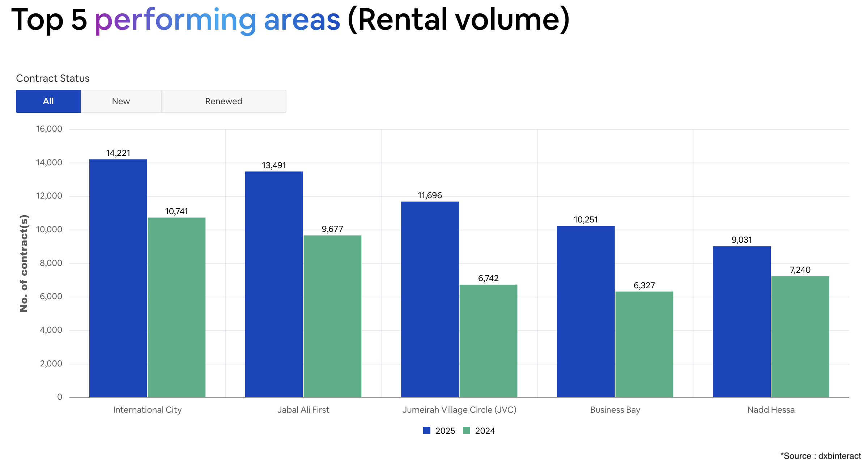Click the green 2024 legend color swatch
The image size is (868, 463).
pos(467,430)
